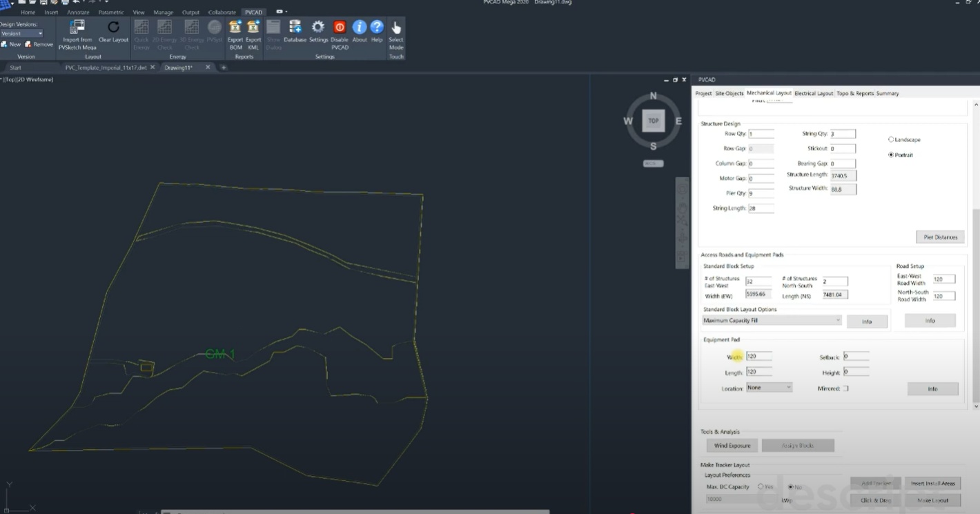Toggle the Mirrored checkbox
This screenshot has height=514, width=980.
tap(845, 388)
